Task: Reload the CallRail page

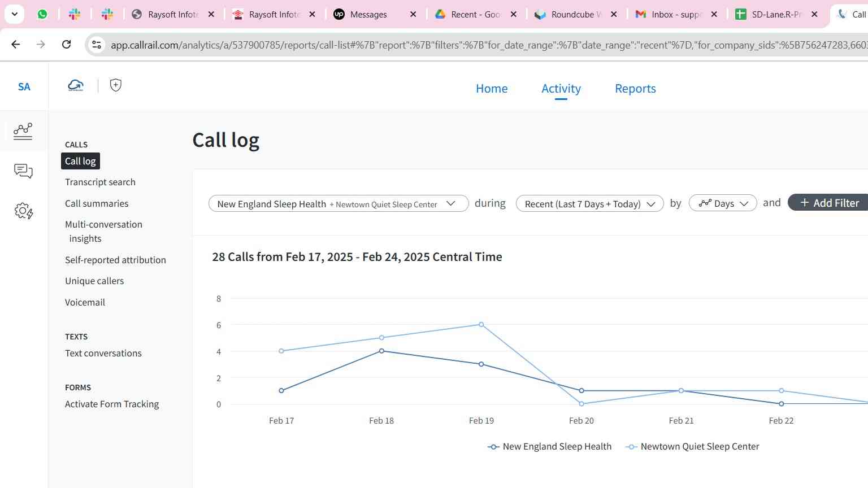Action: coord(66,44)
